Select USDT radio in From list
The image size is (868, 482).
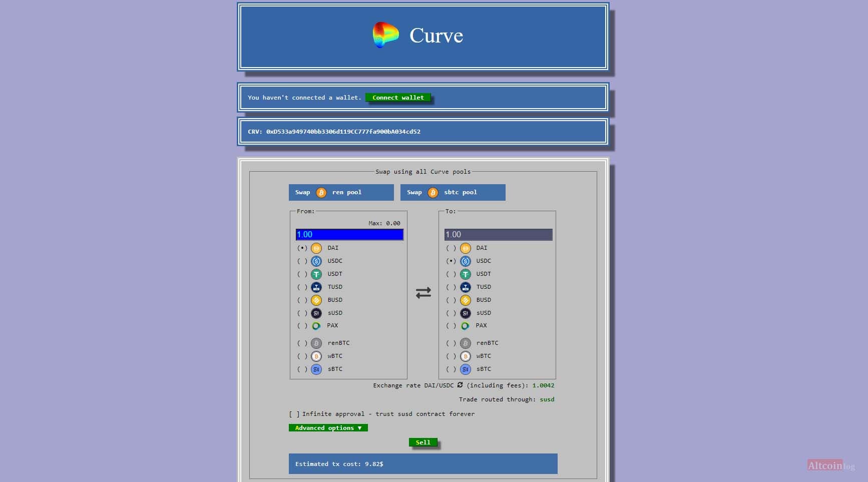pos(302,274)
